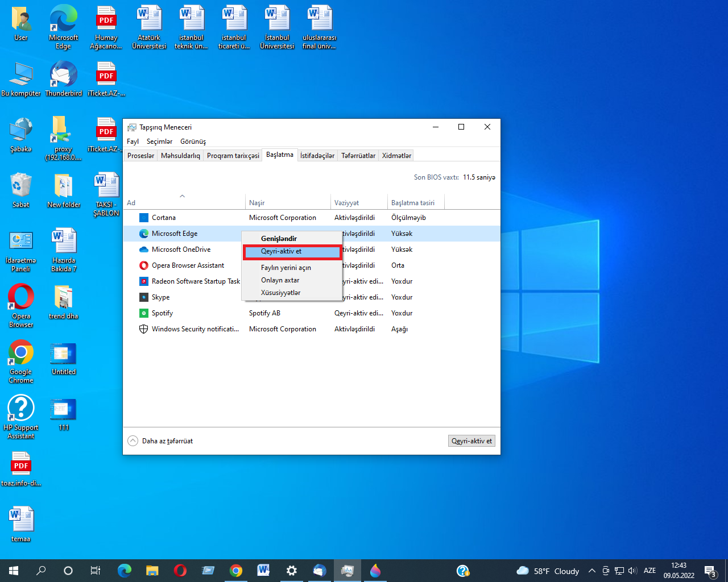
Task: Click Chrome icon in taskbar
Action: [x=235, y=571]
